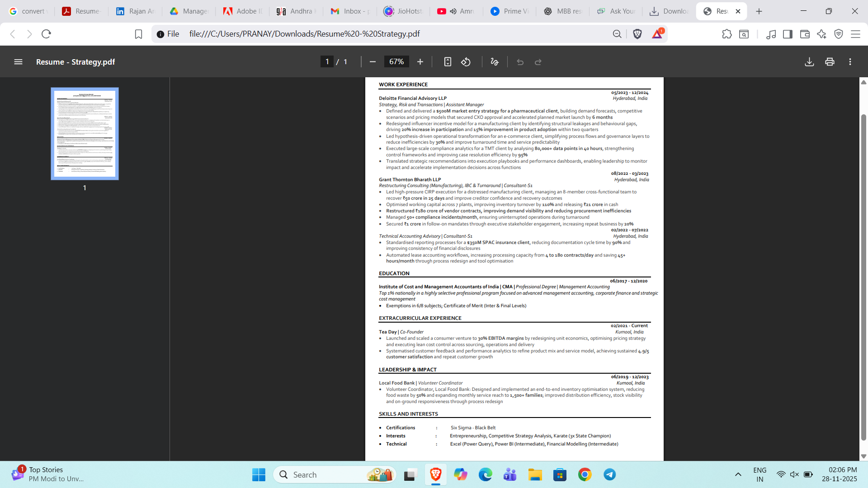Screen dimensions: 868x488
Task: Switch to the Inbox Gmail tab
Action: pos(350,11)
